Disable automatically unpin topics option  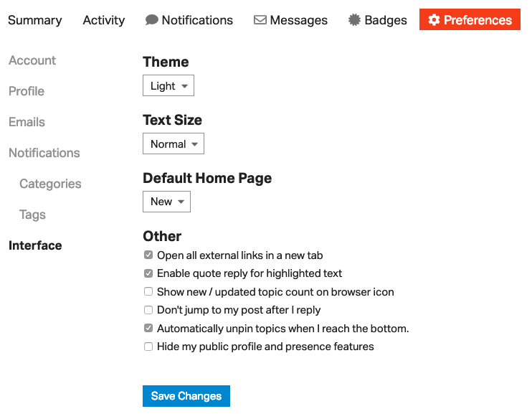click(148, 328)
